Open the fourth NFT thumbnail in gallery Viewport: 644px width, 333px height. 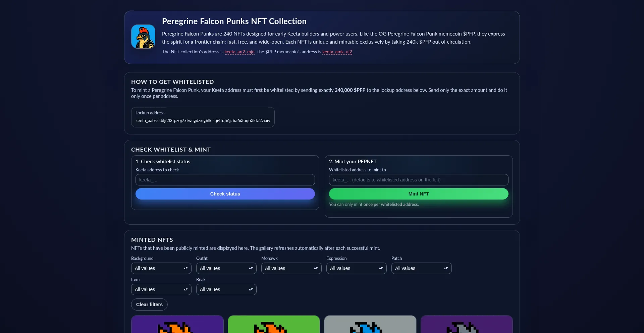pos(467,324)
